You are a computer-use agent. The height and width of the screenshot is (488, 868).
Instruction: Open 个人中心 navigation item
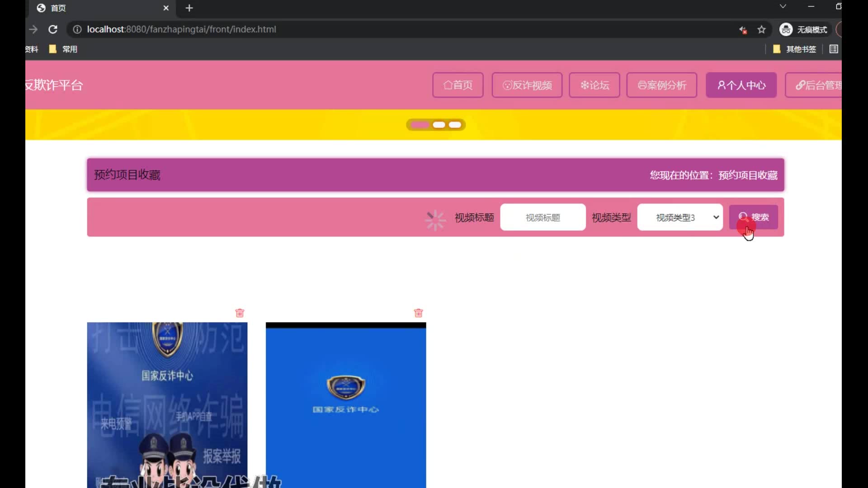coord(741,85)
